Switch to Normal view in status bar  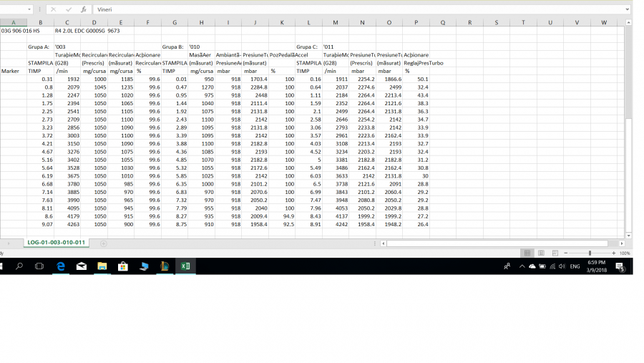pos(527,253)
